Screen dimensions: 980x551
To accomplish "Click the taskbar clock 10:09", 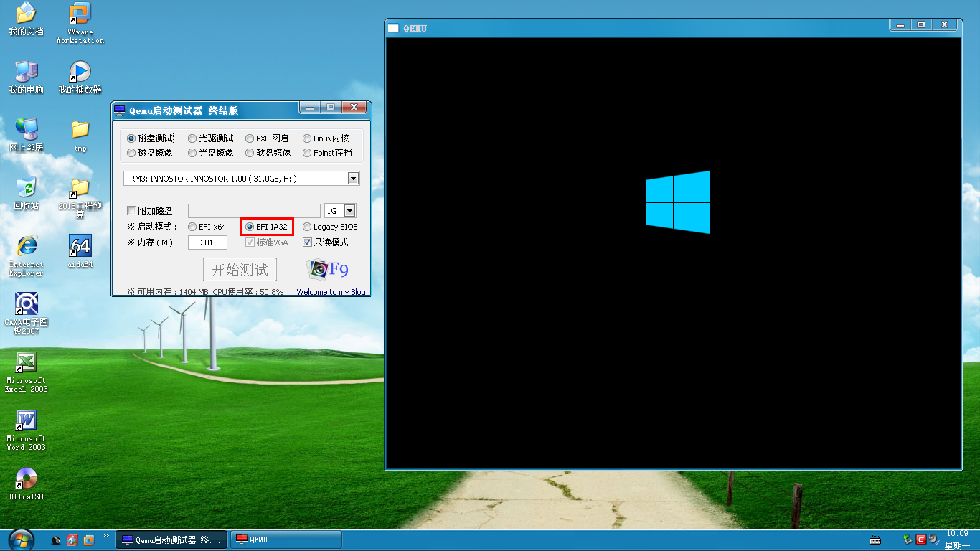I will pos(957,533).
